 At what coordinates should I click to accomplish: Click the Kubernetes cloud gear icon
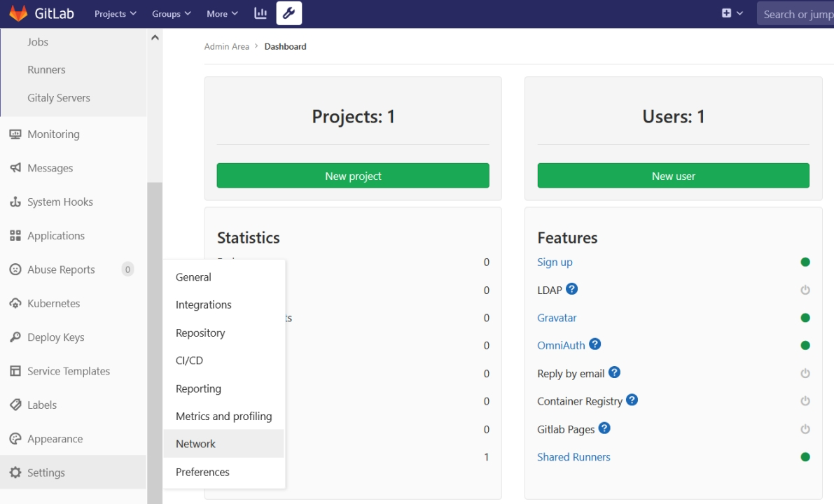point(15,304)
